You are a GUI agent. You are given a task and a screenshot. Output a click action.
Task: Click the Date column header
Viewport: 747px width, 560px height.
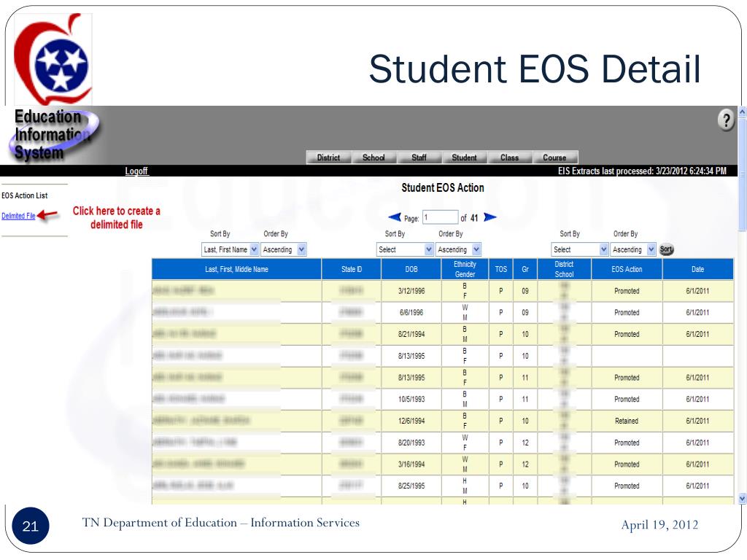pyautogui.click(x=698, y=269)
